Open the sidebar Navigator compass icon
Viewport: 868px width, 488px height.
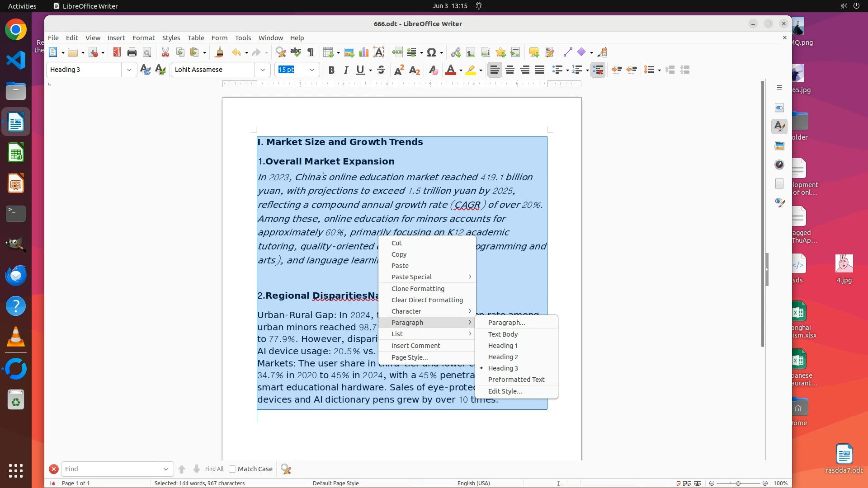(779, 165)
